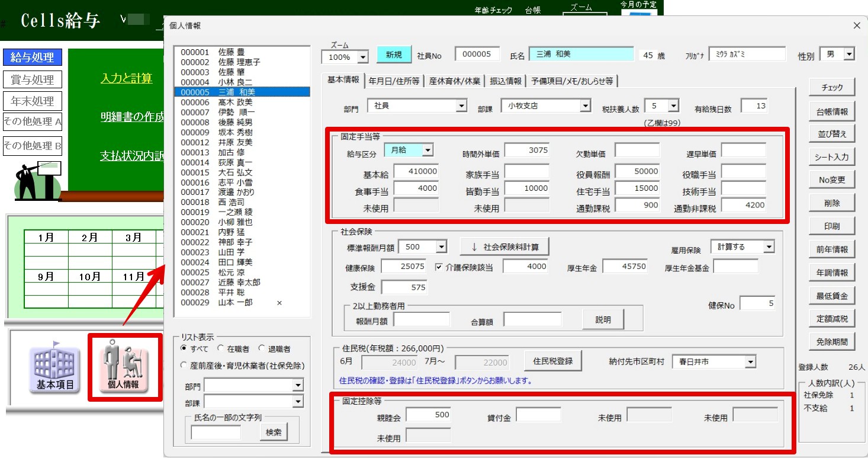Click the 親睦会 deduction field

pos(428,415)
